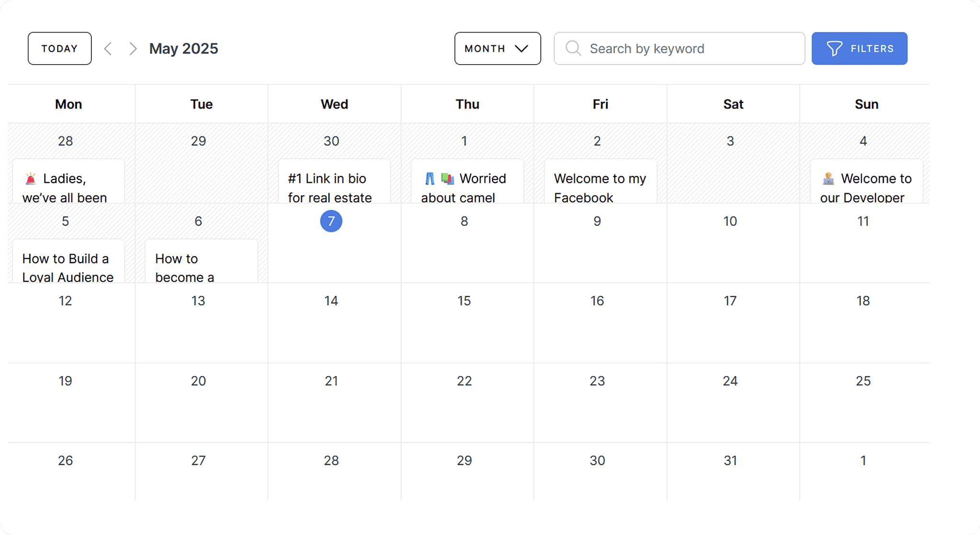Open the MONTH view dropdown
The width and height of the screenshot is (980, 535).
(x=497, y=48)
